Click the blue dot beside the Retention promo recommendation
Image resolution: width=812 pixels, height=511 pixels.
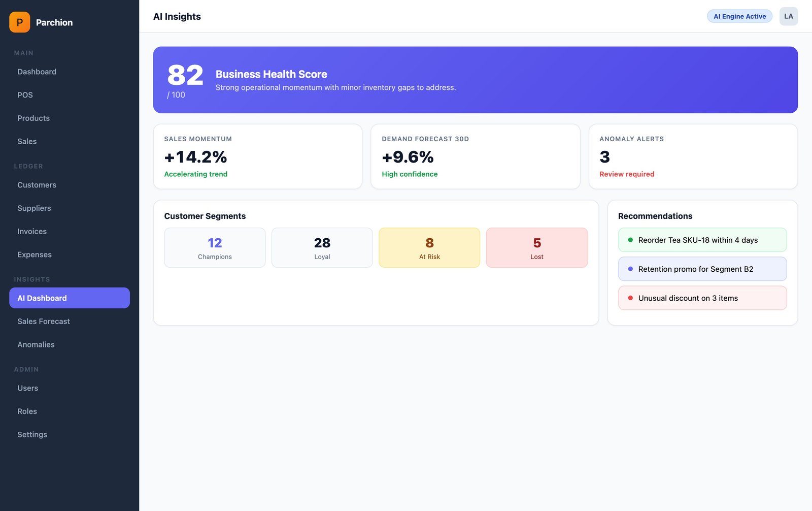[x=630, y=268]
